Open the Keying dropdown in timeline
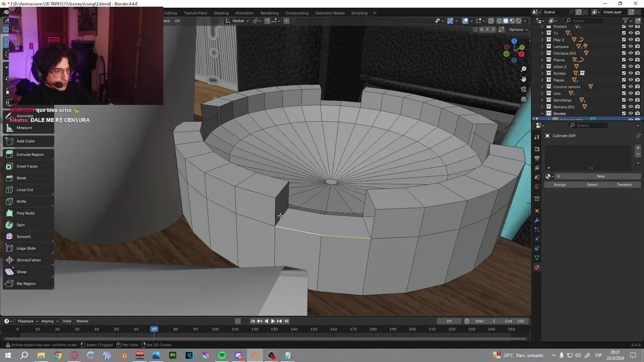The width and height of the screenshot is (644, 362). tap(49, 321)
